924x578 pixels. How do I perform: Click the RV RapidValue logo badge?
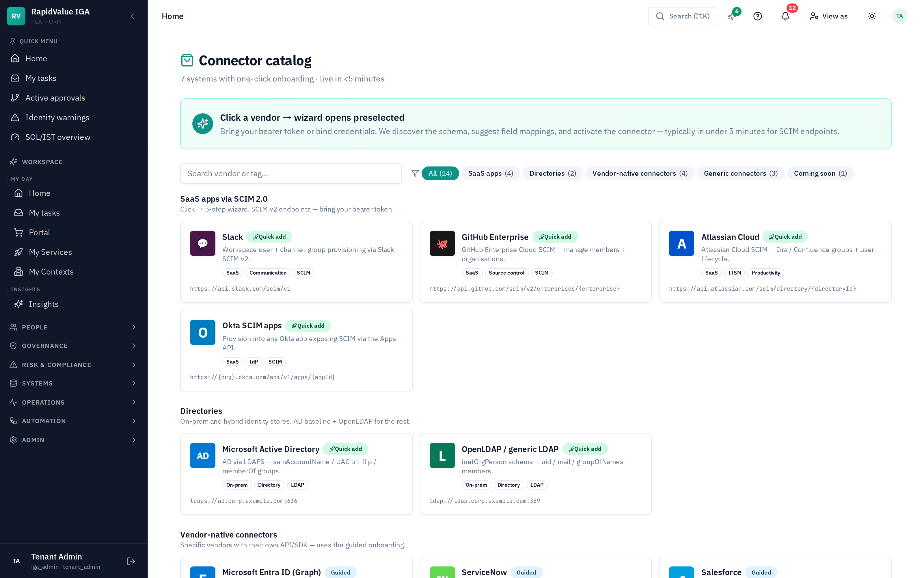coord(16,16)
